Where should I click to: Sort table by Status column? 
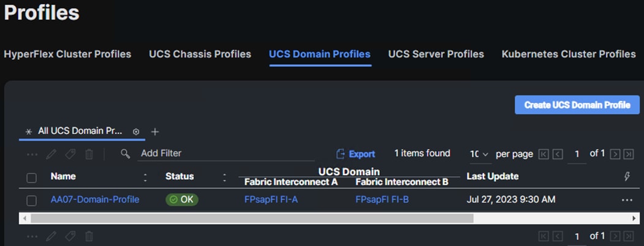(180, 176)
